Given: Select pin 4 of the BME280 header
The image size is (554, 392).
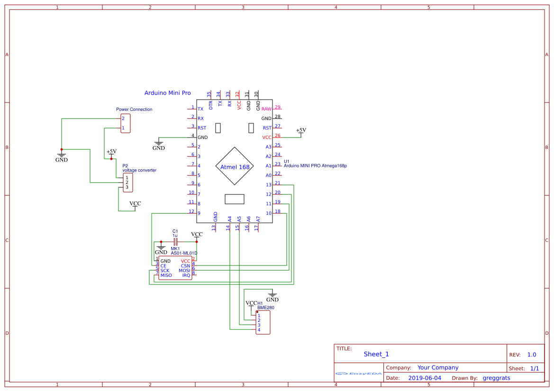Looking at the screenshot, I should tap(259, 330).
